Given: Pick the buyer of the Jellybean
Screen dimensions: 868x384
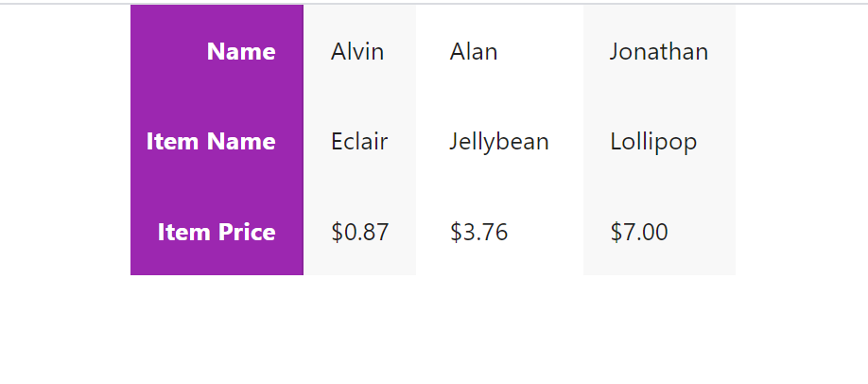Looking at the screenshot, I should 474,51.
